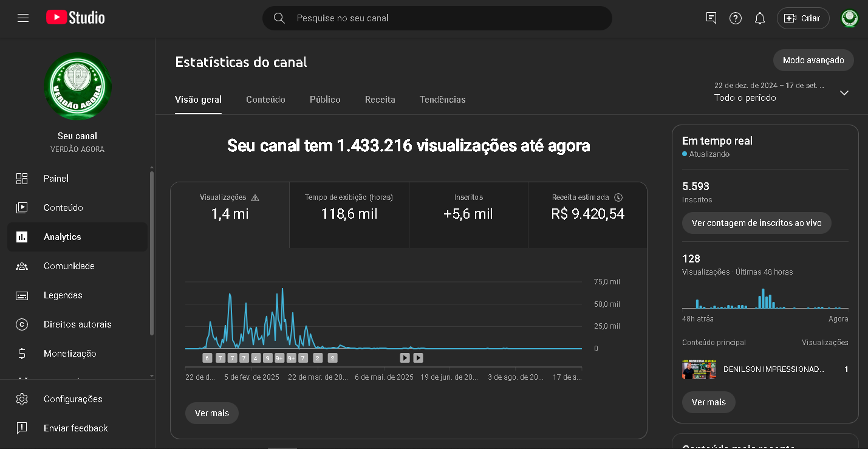Select the Inscritos metric card
The width and height of the screenshot is (868, 449).
pos(468,215)
